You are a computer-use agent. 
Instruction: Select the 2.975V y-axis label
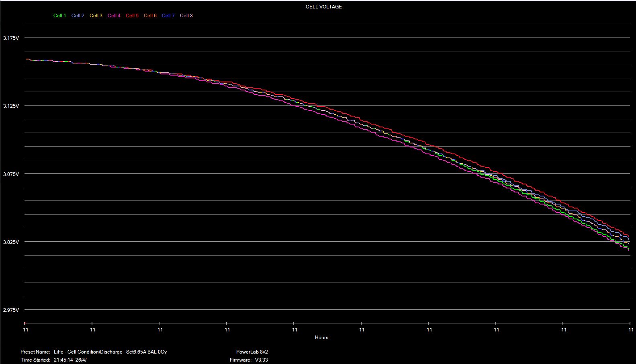point(11,310)
